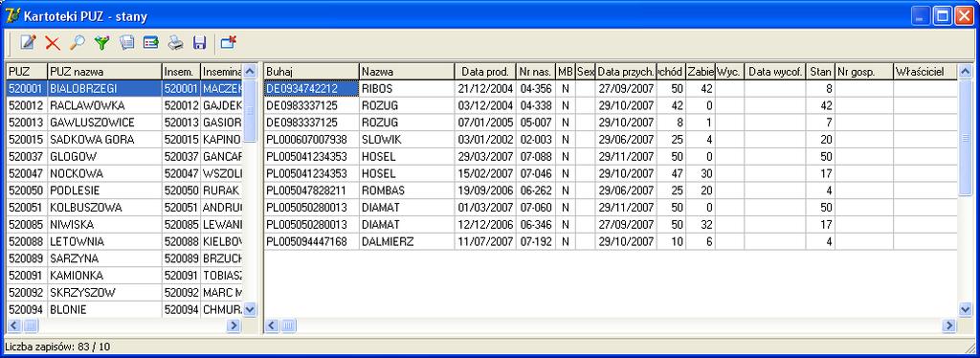Click the Nr nas. value 07-060
The height and width of the screenshot is (358, 980).
pyautogui.click(x=536, y=208)
